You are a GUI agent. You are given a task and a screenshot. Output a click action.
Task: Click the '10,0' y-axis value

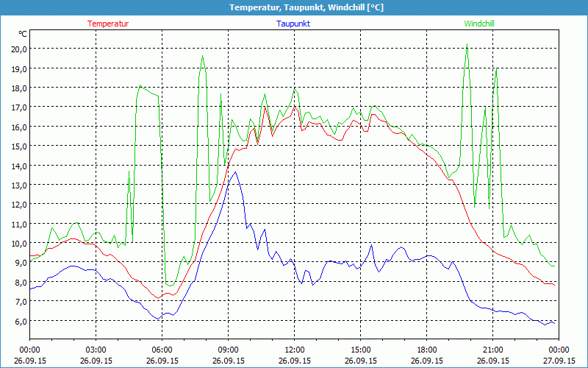[x=19, y=244]
